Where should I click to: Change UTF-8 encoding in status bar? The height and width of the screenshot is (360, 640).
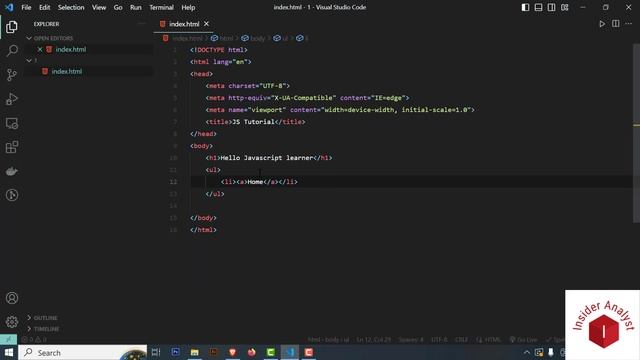[x=439, y=340]
